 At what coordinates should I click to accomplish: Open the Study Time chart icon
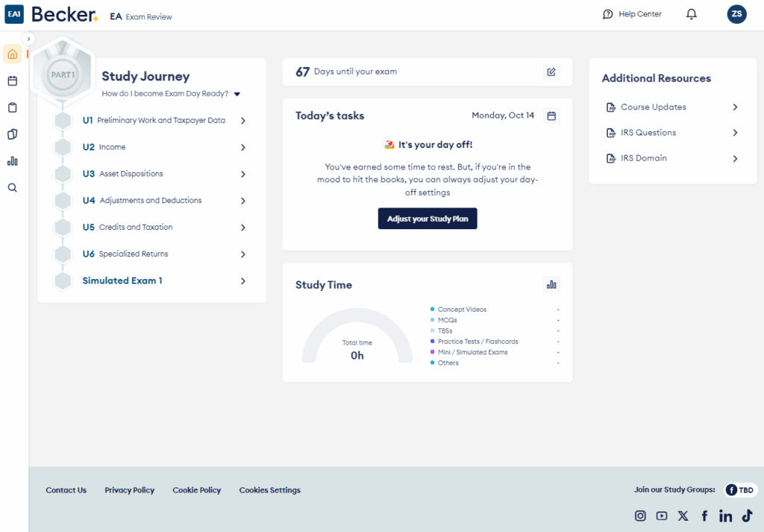click(551, 284)
